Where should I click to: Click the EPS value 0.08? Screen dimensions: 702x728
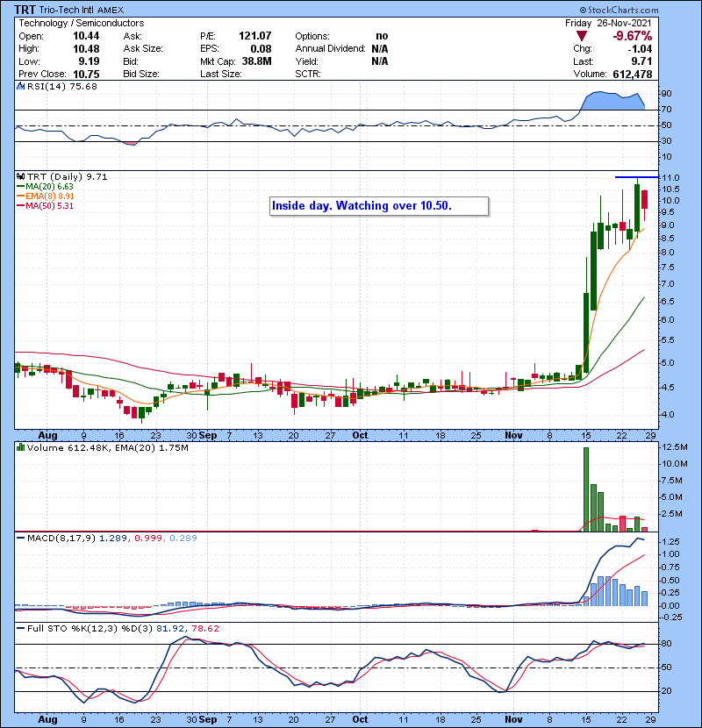click(x=261, y=49)
